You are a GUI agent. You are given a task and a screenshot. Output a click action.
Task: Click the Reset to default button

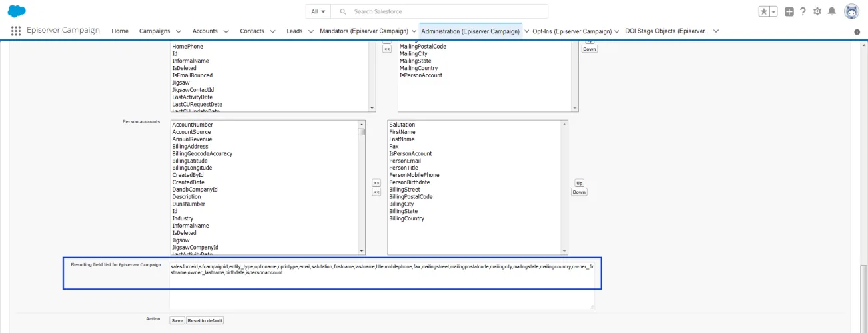(205, 320)
